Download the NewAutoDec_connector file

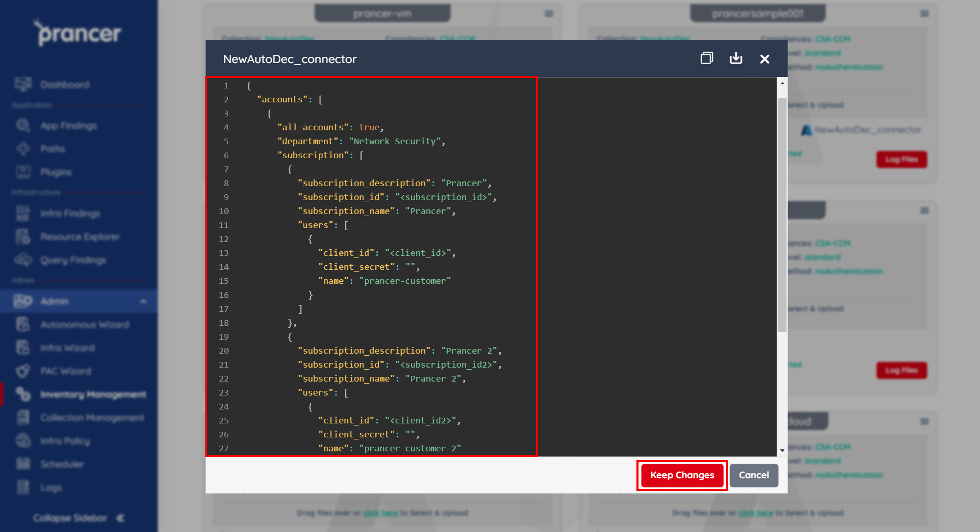click(x=736, y=58)
